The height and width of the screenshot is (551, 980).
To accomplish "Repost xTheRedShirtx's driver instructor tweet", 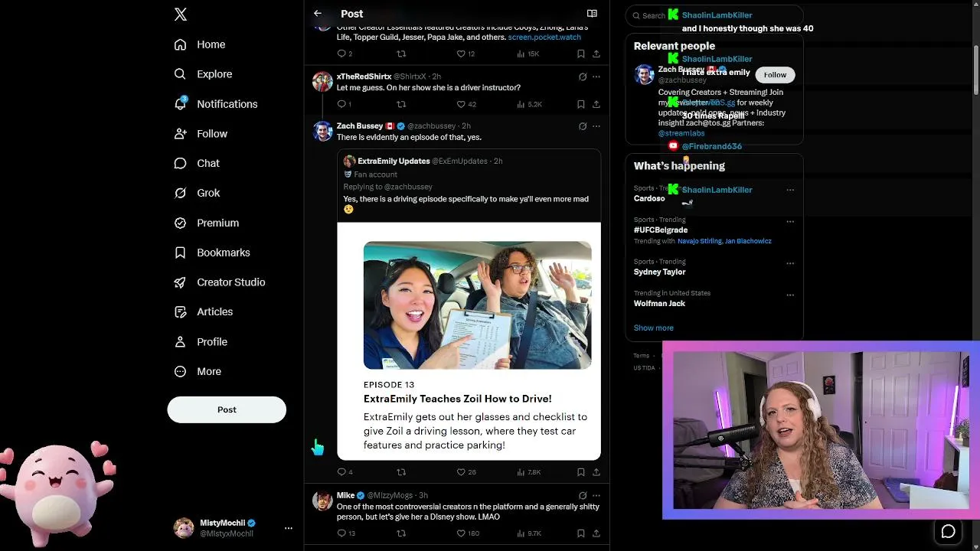I will (x=401, y=104).
